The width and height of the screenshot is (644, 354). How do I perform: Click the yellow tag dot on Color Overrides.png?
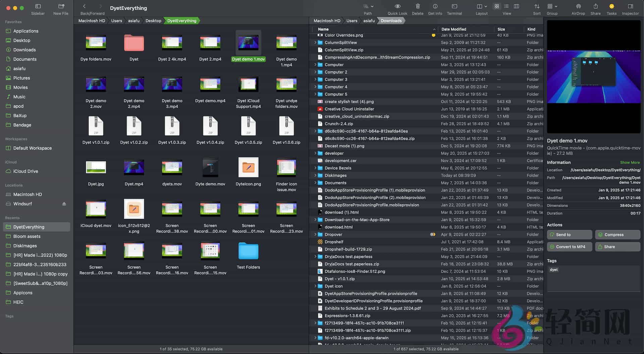point(433,35)
